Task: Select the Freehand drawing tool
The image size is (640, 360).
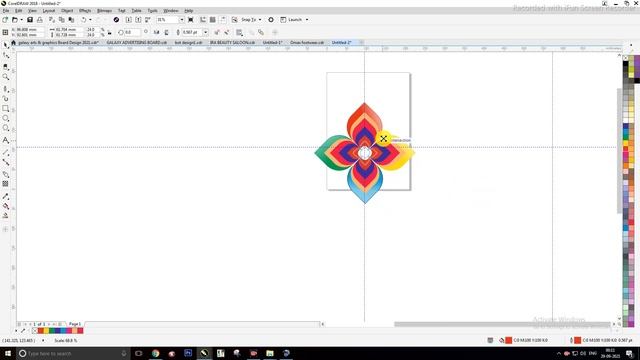Action: (x=5, y=89)
